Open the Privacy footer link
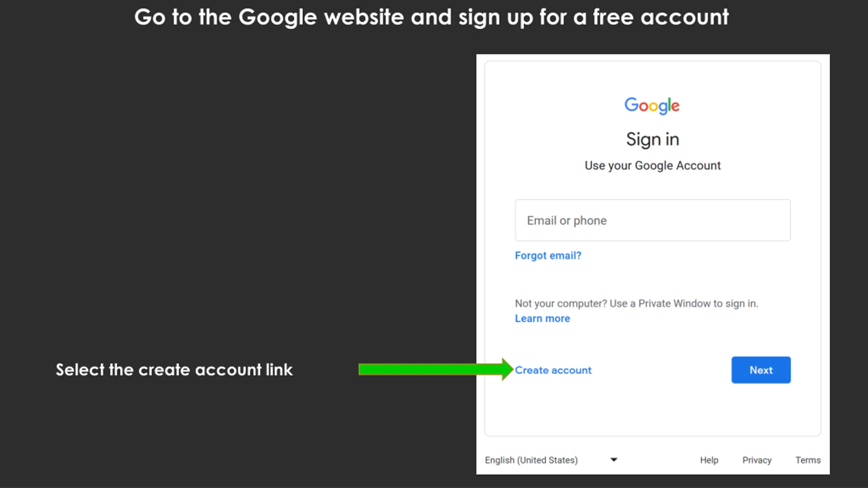The width and height of the screenshot is (868, 488). (757, 460)
